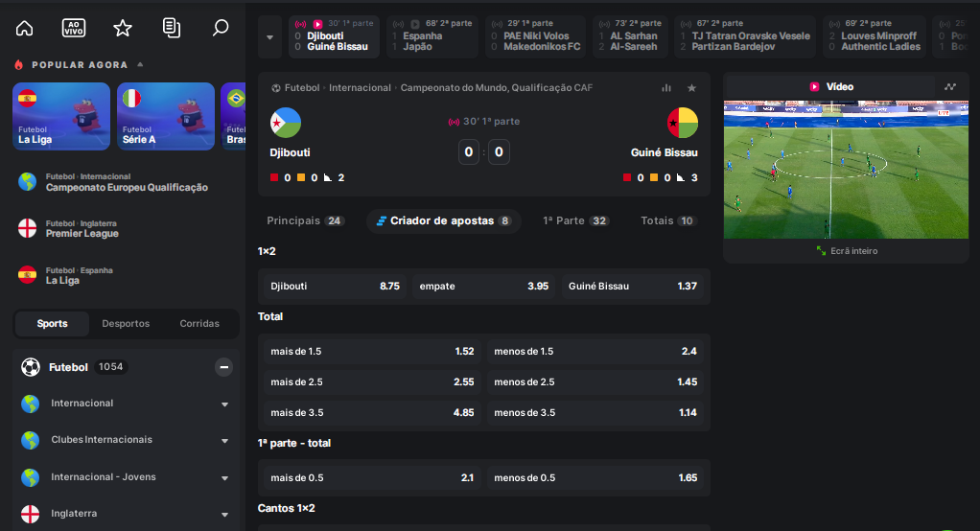Viewport: 980px width, 531px height.
Task: Enter fullscreen with Ecrã inteiro
Action: pos(847,250)
